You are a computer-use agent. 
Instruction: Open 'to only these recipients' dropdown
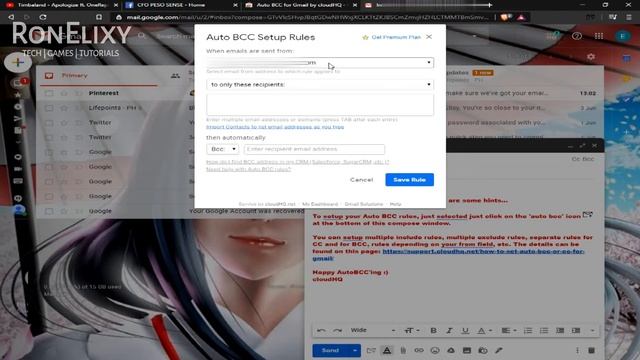tap(320, 84)
